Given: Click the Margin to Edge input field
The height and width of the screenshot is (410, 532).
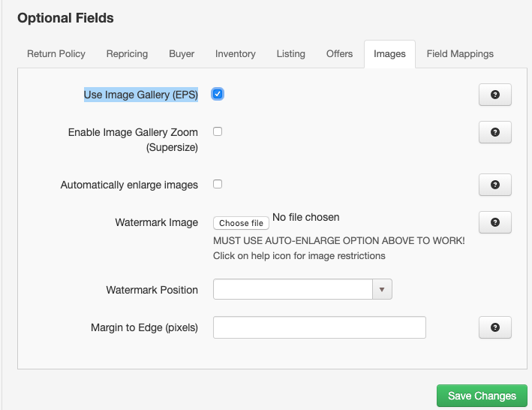Looking at the screenshot, I should 320,327.
